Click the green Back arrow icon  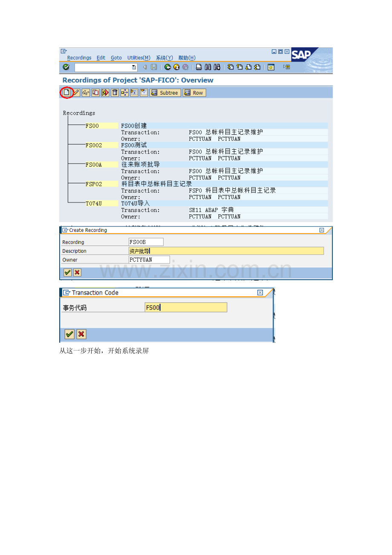coord(168,67)
